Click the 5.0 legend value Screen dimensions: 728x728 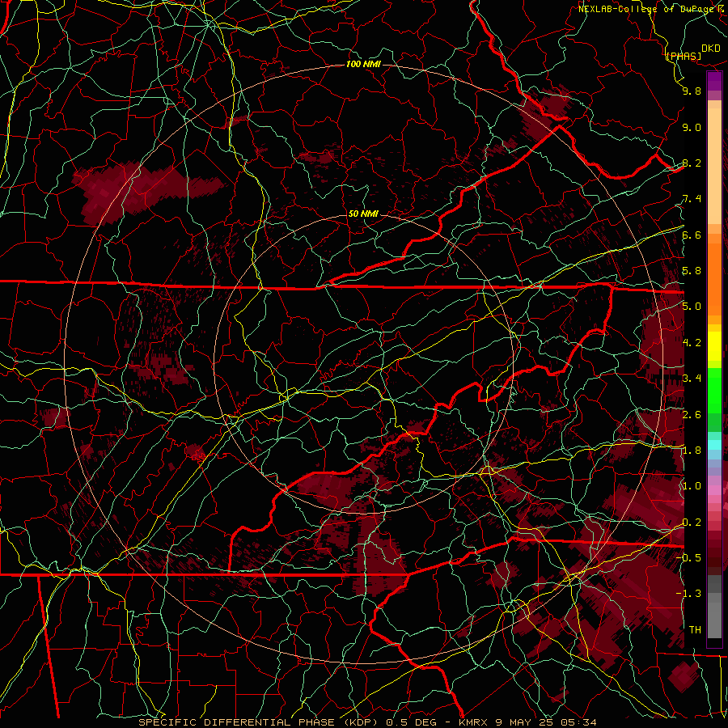(692, 307)
